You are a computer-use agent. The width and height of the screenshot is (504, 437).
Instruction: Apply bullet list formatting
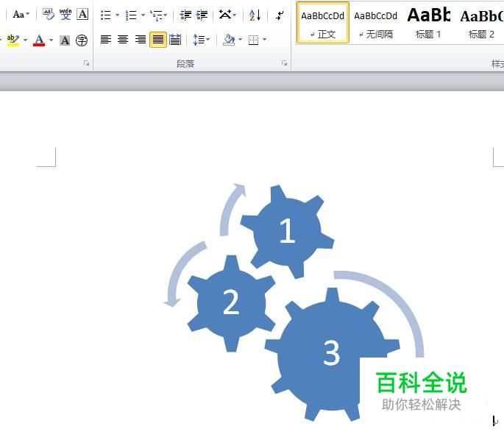[x=106, y=15]
